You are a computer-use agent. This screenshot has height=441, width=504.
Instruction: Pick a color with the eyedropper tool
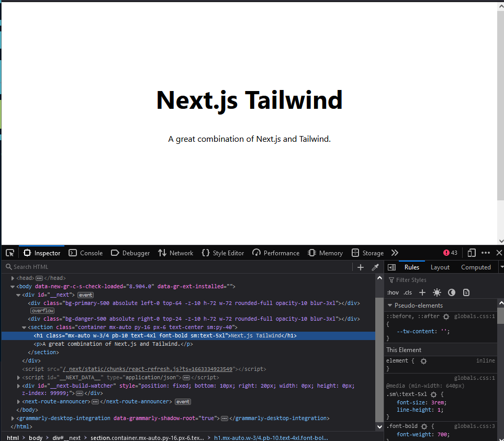point(375,267)
